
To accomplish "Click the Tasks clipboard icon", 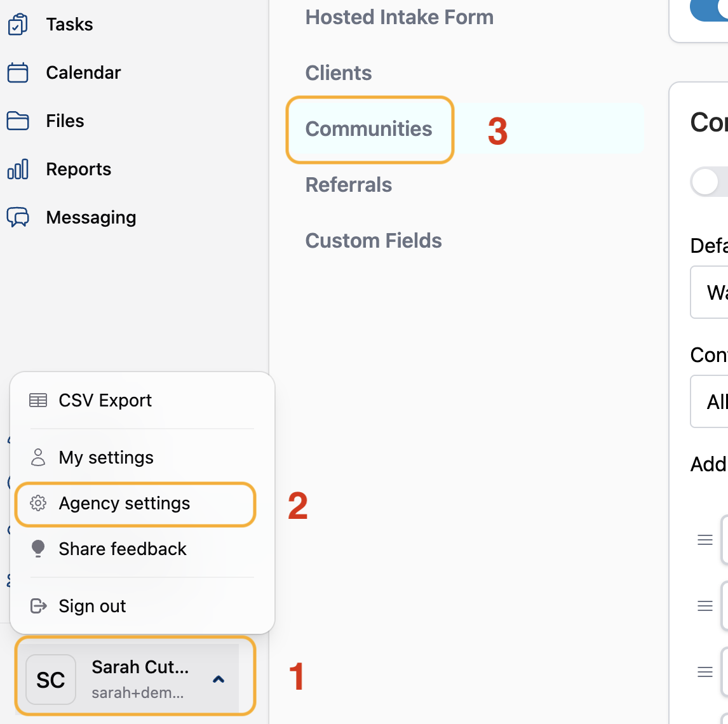I will click(x=18, y=25).
